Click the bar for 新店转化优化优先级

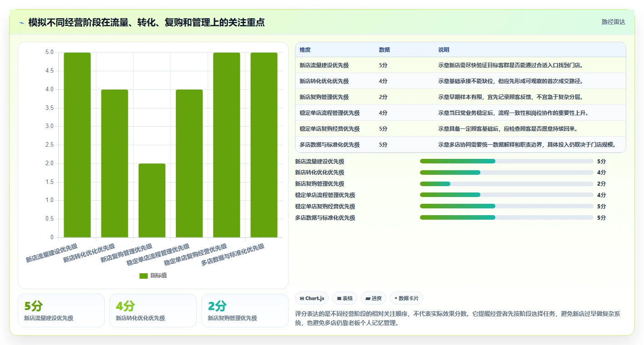point(115,163)
